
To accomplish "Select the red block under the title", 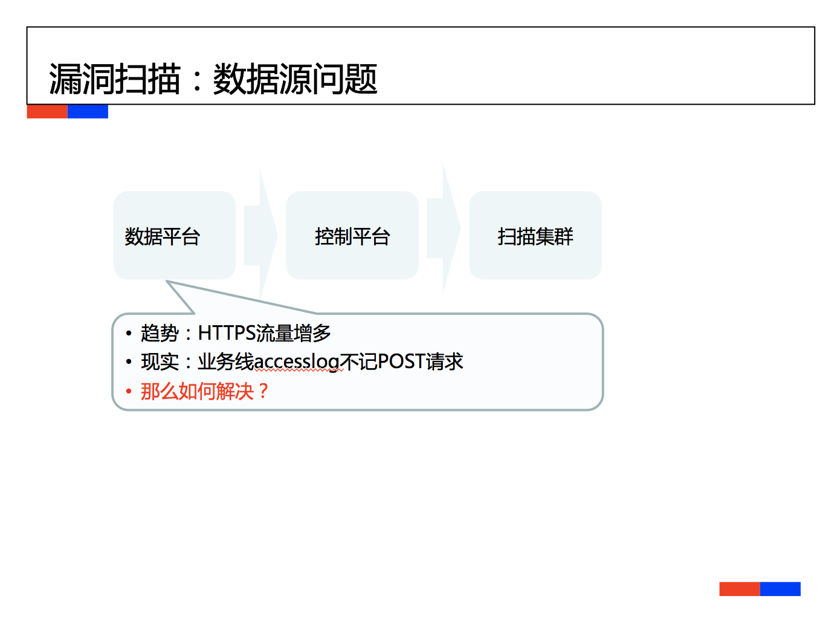I will tap(47, 112).
